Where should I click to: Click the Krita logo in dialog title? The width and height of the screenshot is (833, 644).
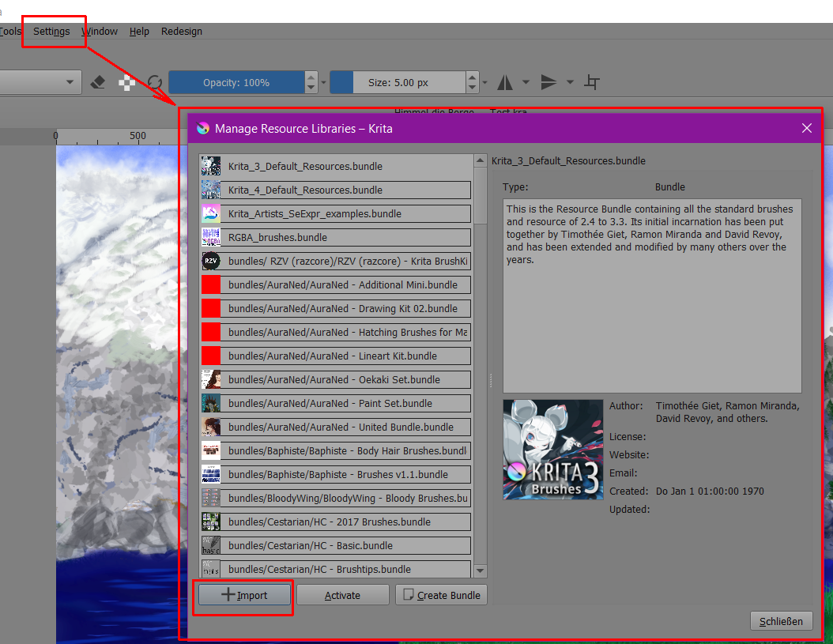203,128
